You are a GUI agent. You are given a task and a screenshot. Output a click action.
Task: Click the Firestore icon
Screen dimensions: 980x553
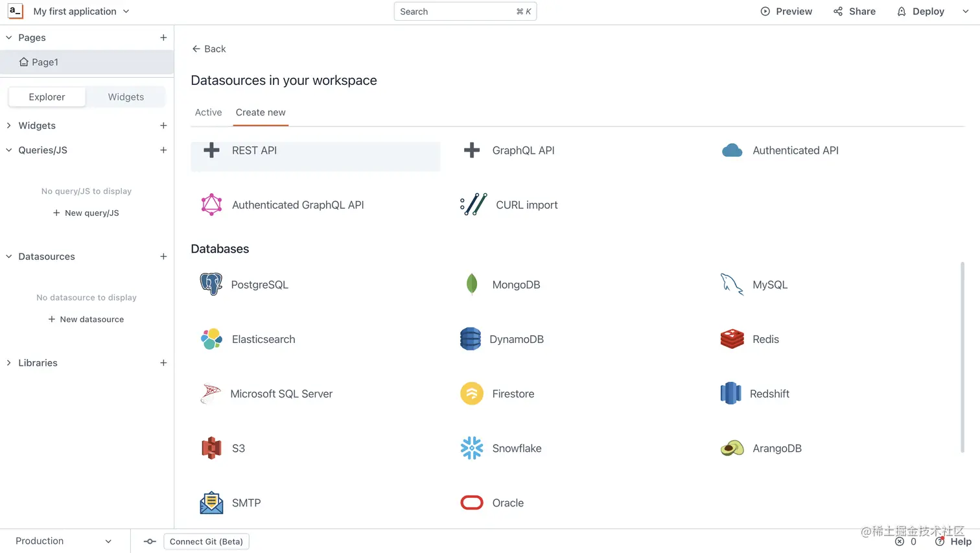pyautogui.click(x=472, y=394)
